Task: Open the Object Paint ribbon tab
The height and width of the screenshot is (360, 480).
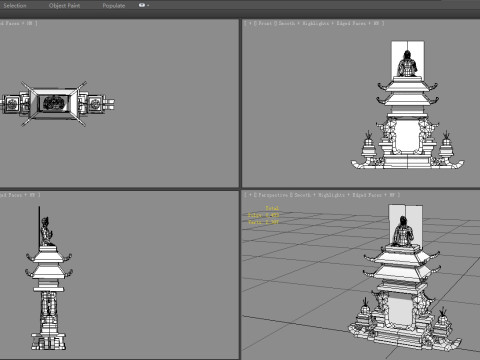Action: tap(64, 6)
